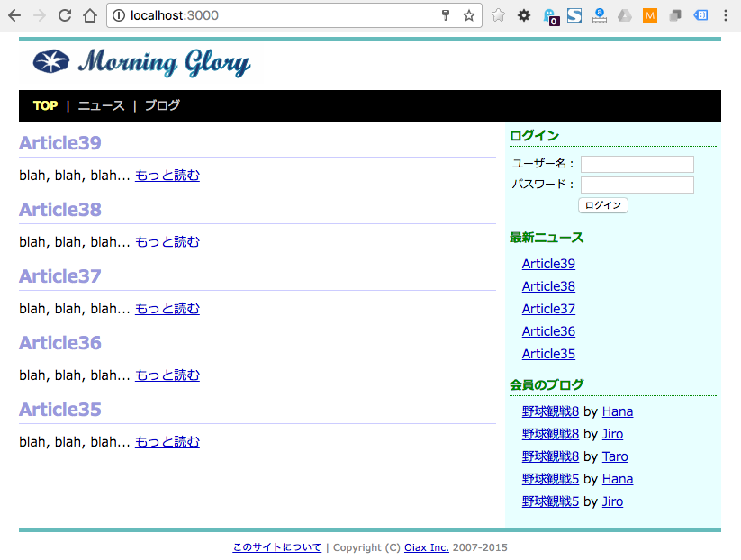The image size is (741, 560).
Task: Click the Article35 heading in main column
Action: coord(60,410)
